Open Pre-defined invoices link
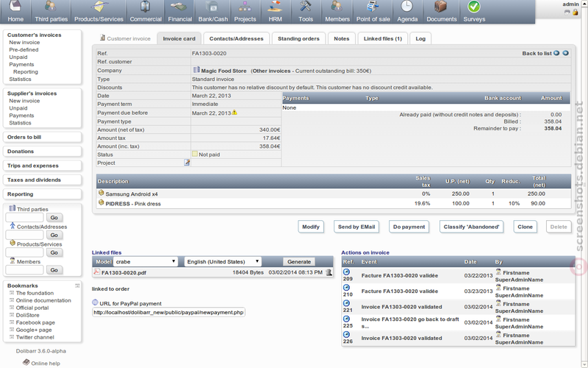Viewport: 588px width, 368px height. click(24, 49)
